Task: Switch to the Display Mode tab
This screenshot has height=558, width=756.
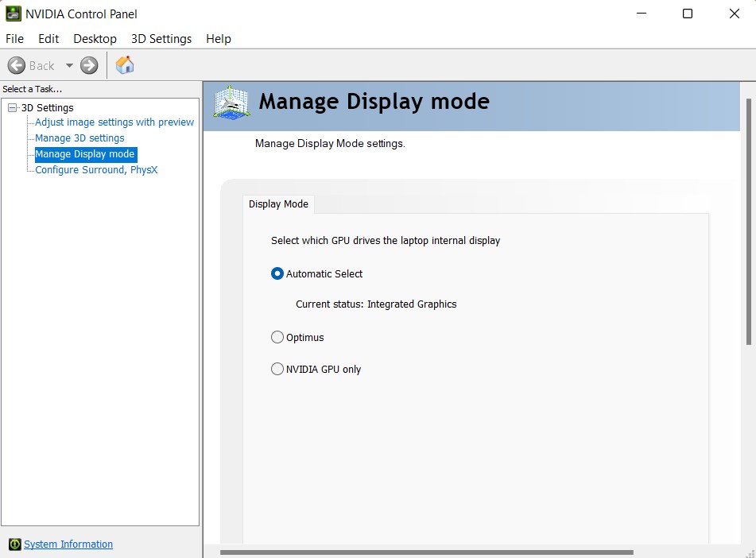Action: click(279, 204)
